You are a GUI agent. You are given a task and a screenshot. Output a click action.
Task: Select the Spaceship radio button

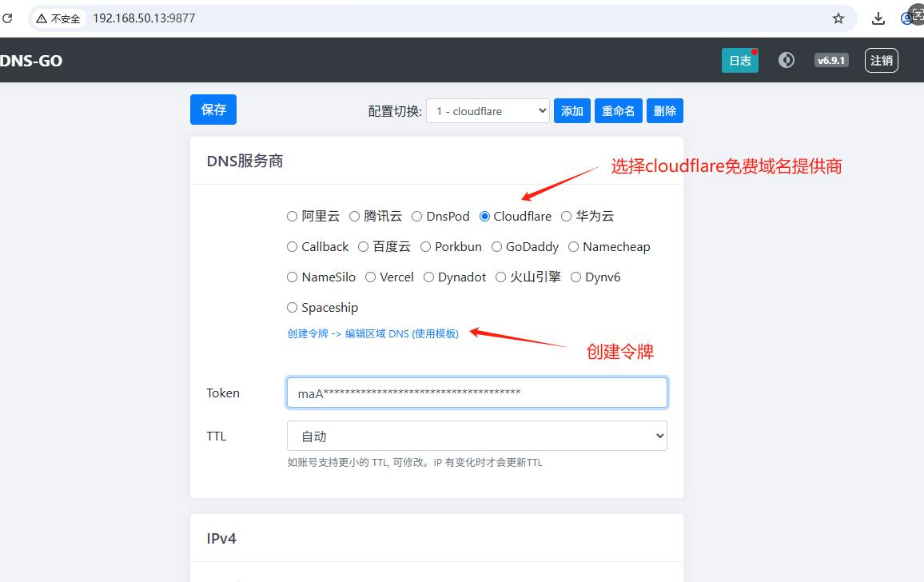tap(292, 307)
